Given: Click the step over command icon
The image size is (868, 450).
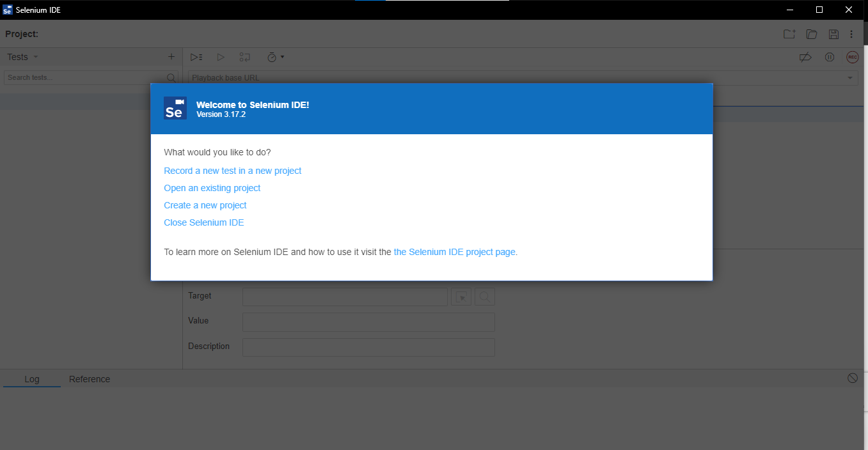Looking at the screenshot, I should pos(245,58).
